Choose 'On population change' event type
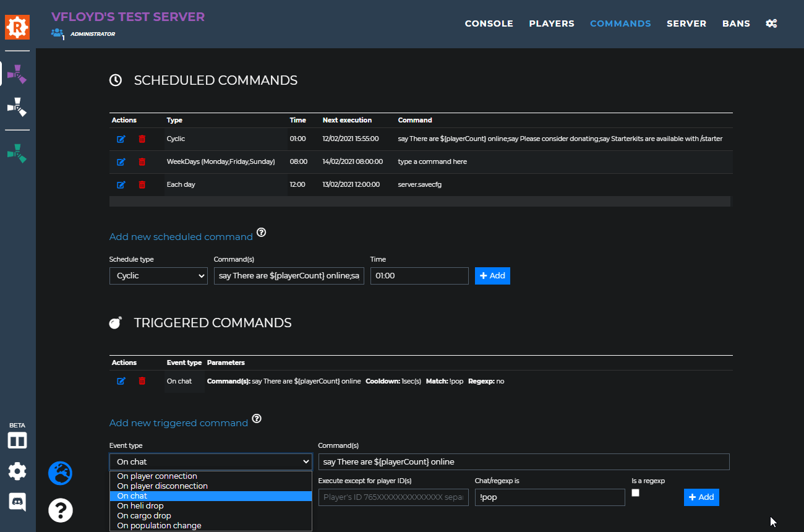Viewport: 804px width, 532px height. (211, 525)
